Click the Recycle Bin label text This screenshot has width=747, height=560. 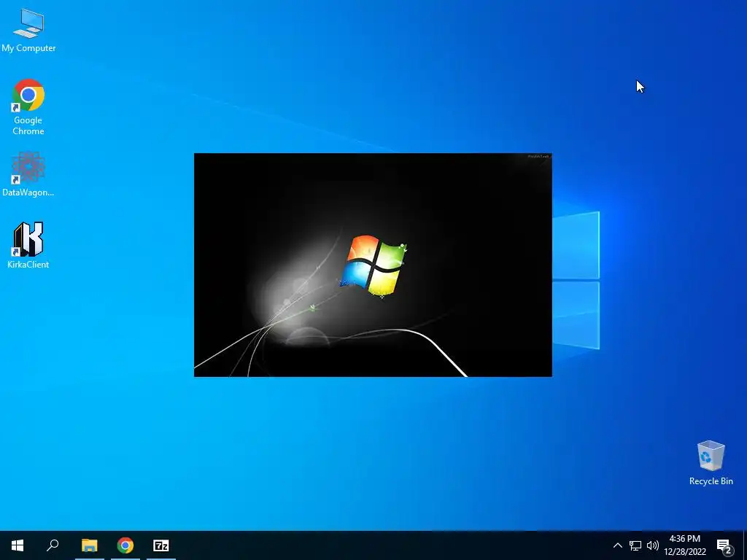[711, 481]
